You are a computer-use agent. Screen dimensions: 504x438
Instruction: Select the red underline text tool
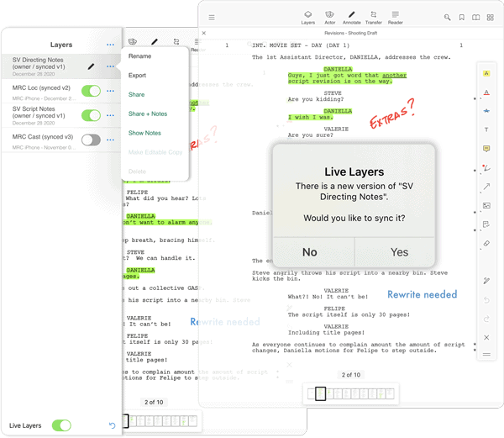click(486, 92)
